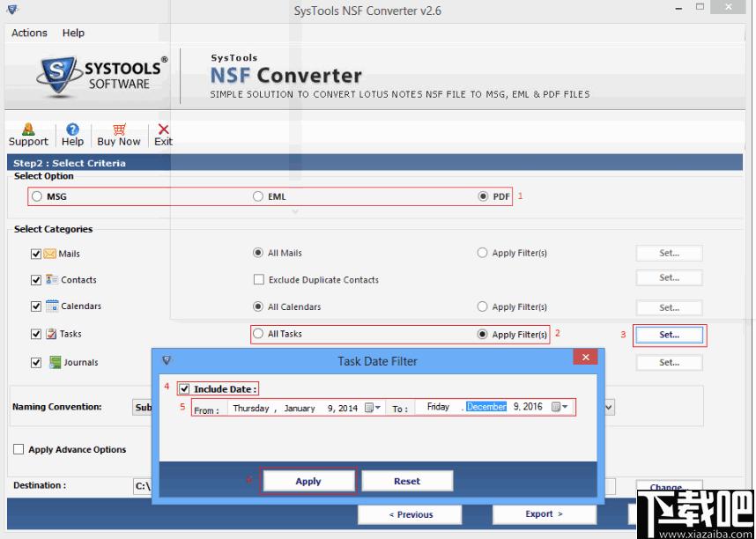
Task: Close the Task Date Filter dialog
Action: (x=585, y=358)
